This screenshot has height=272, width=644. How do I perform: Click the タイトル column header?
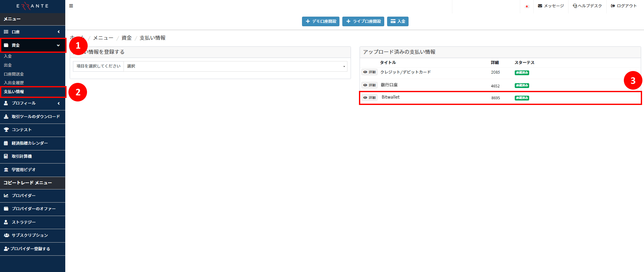coord(388,62)
